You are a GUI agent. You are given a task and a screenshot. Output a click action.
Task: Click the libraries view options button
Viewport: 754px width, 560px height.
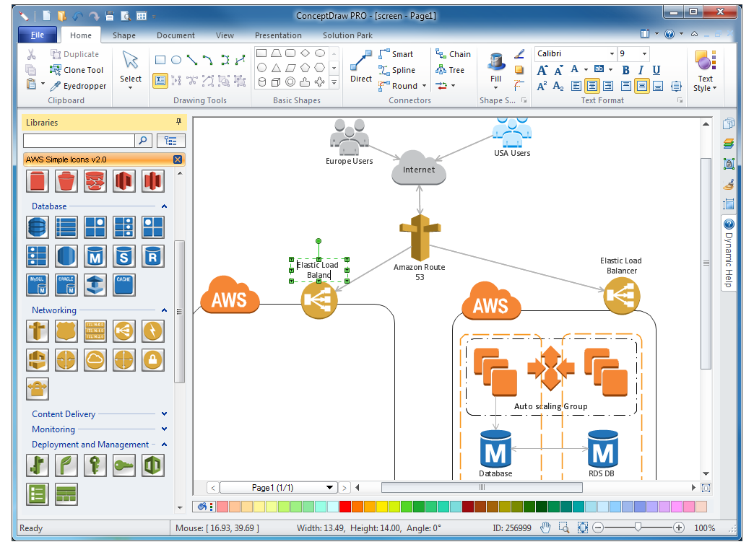tap(170, 141)
